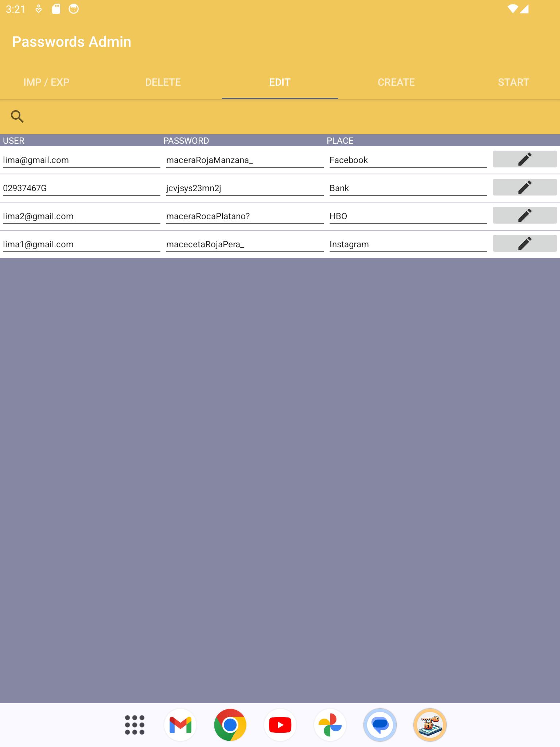Edit the place field HBO
This screenshot has width=560, height=747.
pyautogui.click(x=408, y=216)
